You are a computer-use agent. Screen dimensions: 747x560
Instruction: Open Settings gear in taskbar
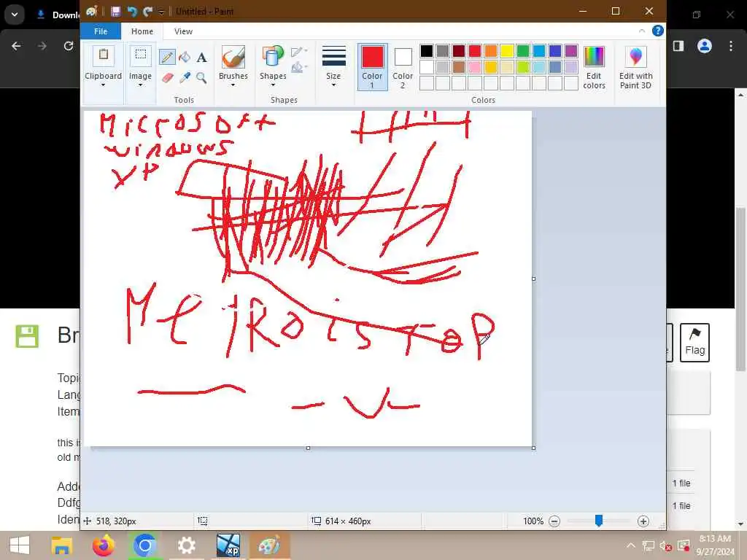(x=186, y=545)
